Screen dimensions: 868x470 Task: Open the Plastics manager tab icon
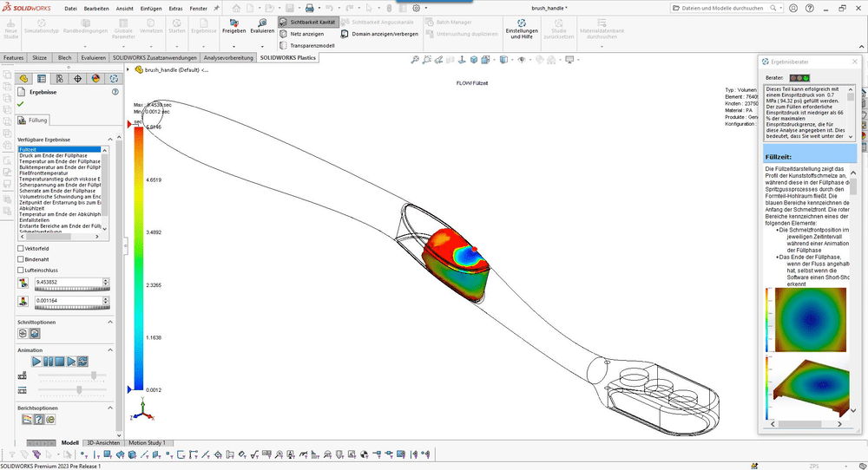[114, 79]
